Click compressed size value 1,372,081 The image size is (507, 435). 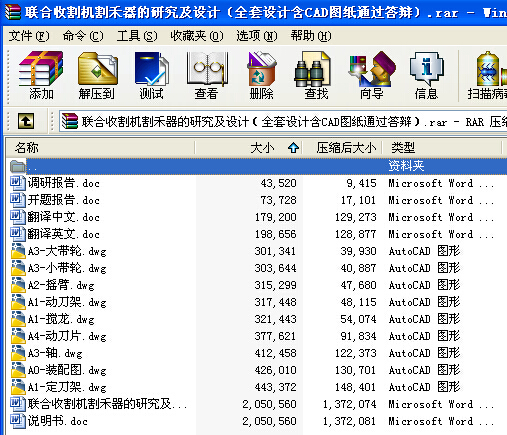click(349, 421)
